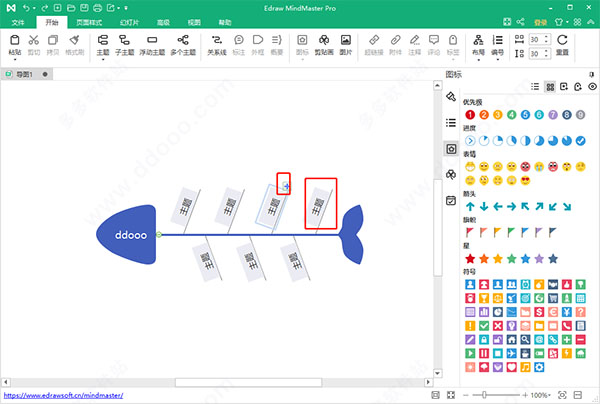The width and height of the screenshot is (600, 404).
Task: Switch icon panel to list view
Action: pos(535,87)
